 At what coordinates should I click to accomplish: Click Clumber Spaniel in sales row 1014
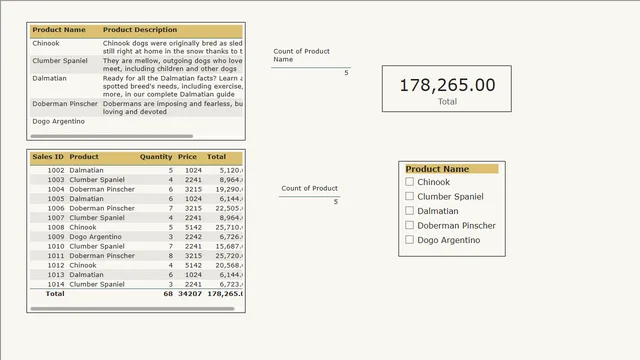coord(97,284)
